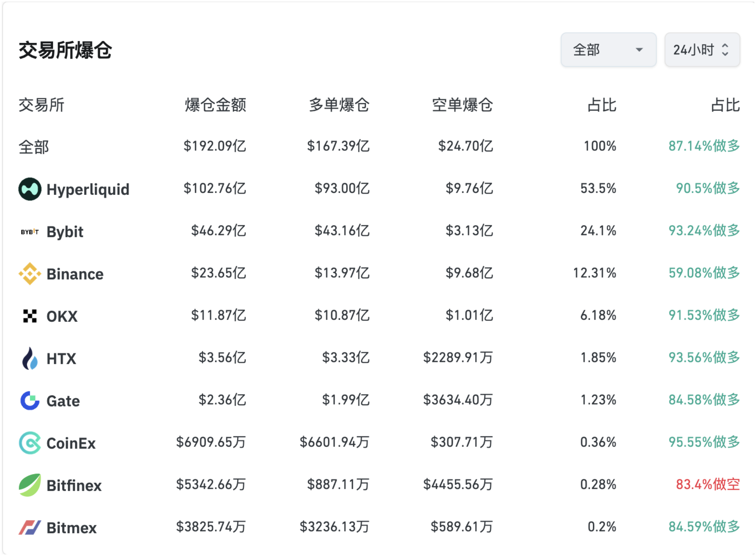Click the 24小时 up-down stepper arrows
The width and height of the screenshot is (756, 556).
click(x=725, y=50)
